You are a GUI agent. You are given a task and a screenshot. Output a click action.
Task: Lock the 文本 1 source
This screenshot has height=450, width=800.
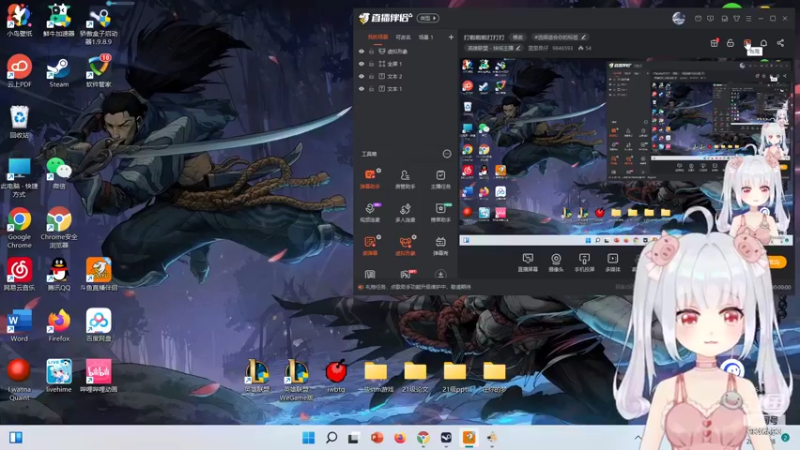[371, 89]
